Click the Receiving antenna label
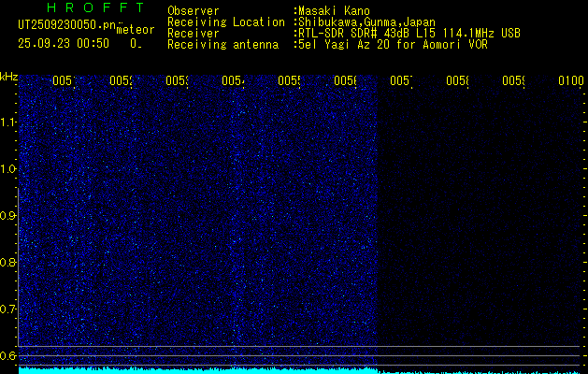Image resolution: width=588 pixels, height=374 pixels. (x=222, y=45)
